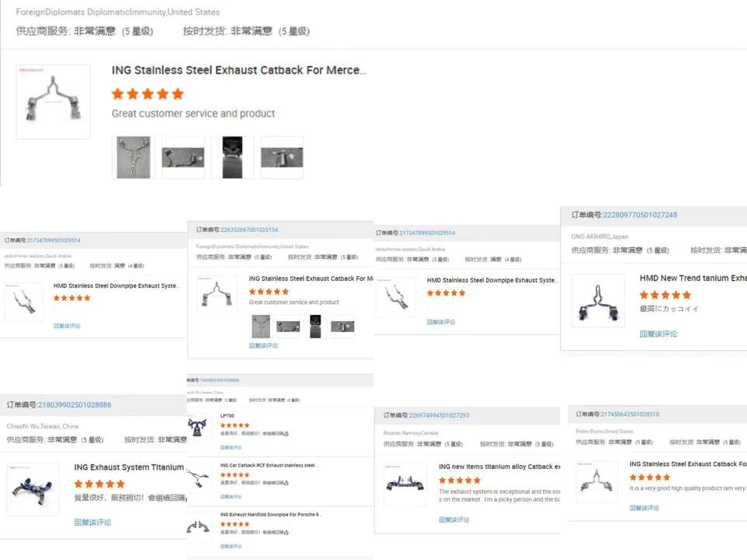The image size is (747, 560).
Task: Reply to Ricardo Ramsey's exhaust review
Action: point(454,520)
